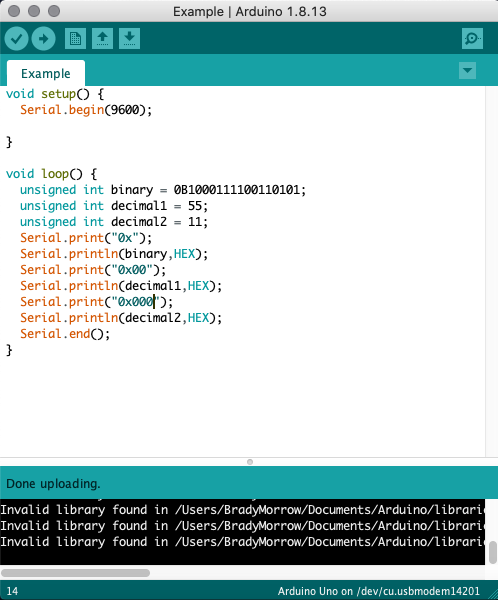Click the closing brace of loop function

pos(9,350)
